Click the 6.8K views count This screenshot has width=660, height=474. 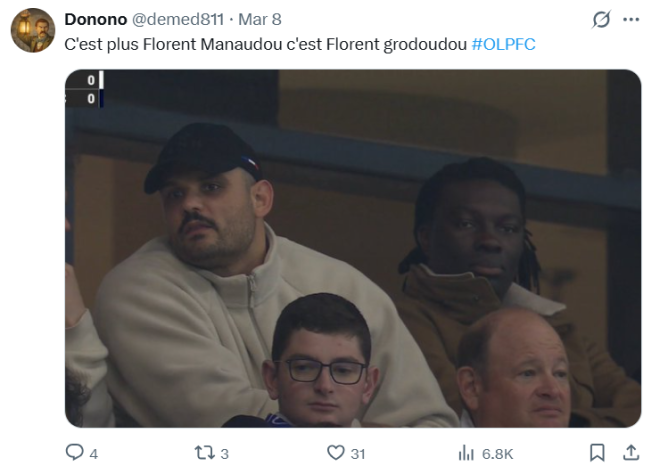click(497, 454)
